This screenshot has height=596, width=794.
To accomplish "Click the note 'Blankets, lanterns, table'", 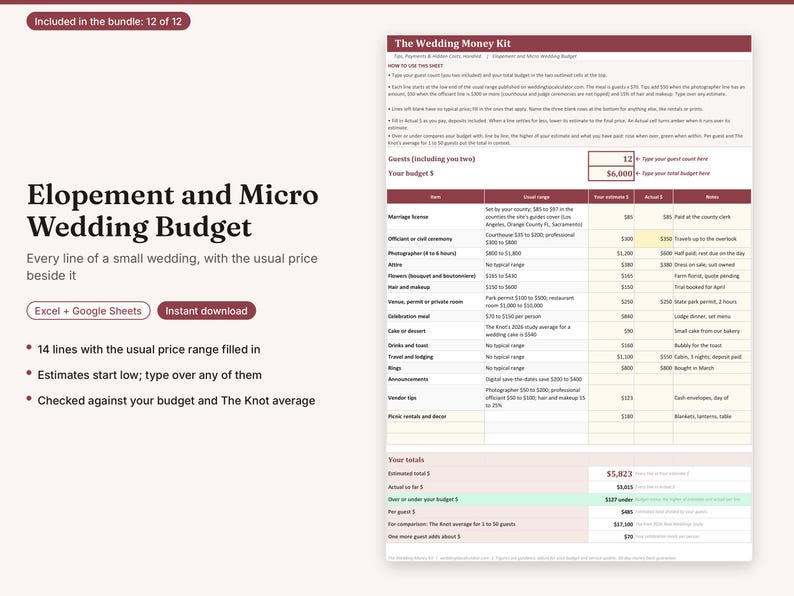I will [703, 416].
